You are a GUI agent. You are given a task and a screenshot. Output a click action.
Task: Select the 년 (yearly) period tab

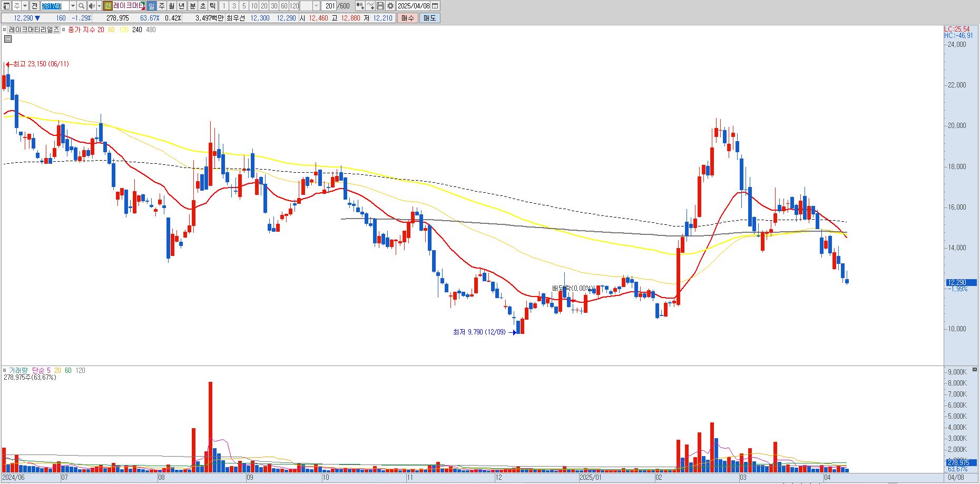click(182, 6)
